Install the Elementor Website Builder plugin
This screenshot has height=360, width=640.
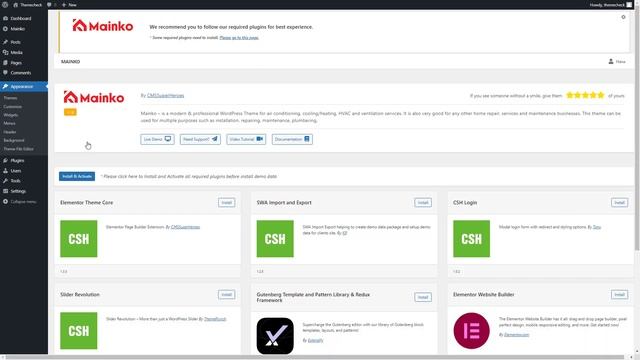click(619, 294)
